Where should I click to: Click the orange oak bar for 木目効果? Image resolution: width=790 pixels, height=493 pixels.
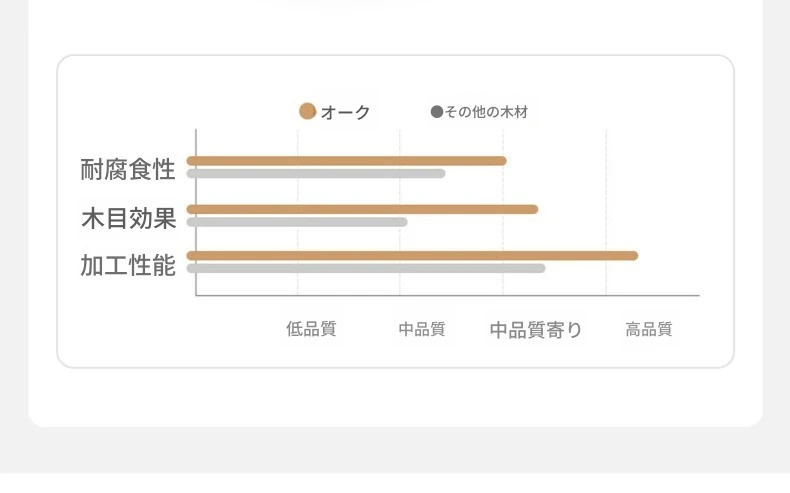click(x=362, y=209)
